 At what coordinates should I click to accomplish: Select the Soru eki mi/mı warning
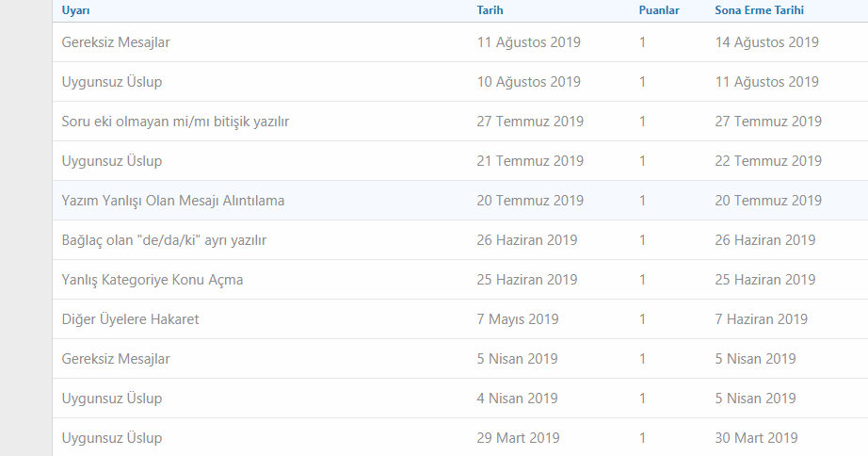click(175, 122)
